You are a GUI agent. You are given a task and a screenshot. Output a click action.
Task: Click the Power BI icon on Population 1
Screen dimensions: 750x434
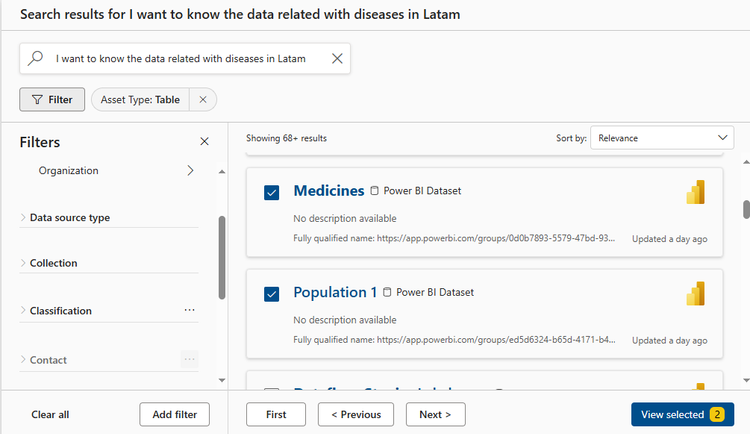coord(696,293)
